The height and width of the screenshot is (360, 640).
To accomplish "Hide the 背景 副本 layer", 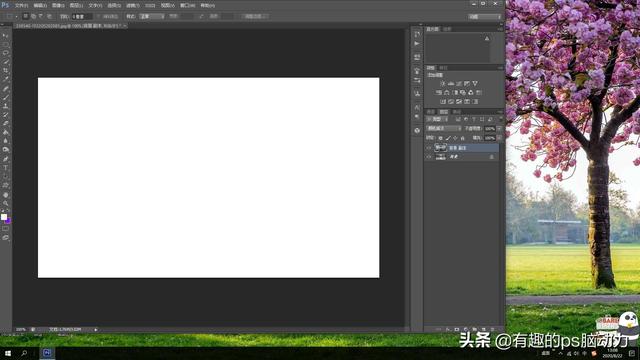I will [x=429, y=148].
